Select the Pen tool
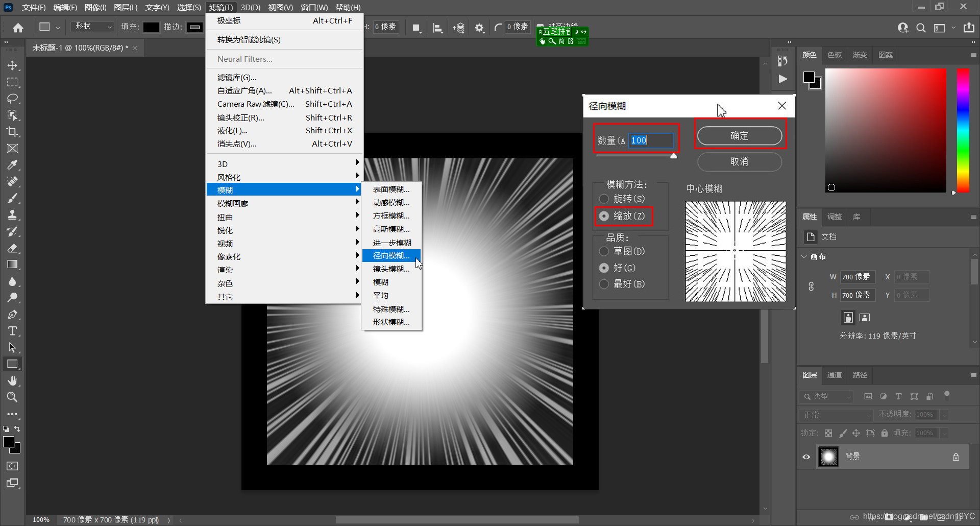This screenshot has width=980, height=526. click(x=12, y=315)
